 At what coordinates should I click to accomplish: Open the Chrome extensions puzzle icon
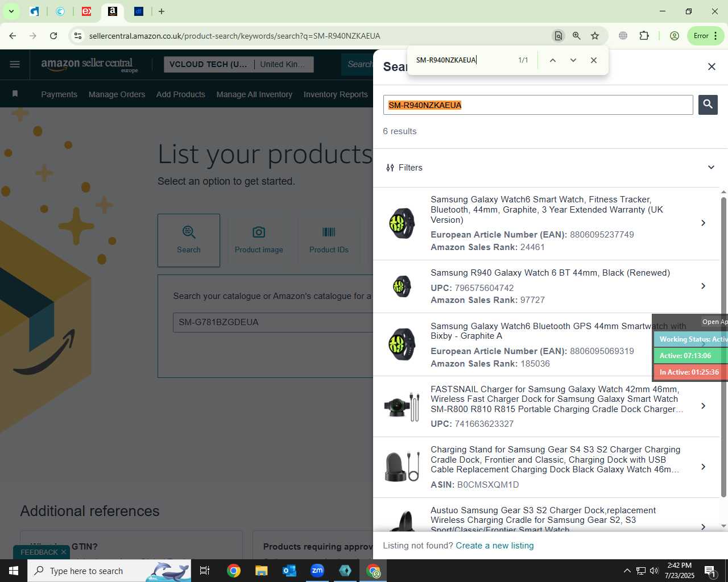(644, 36)
